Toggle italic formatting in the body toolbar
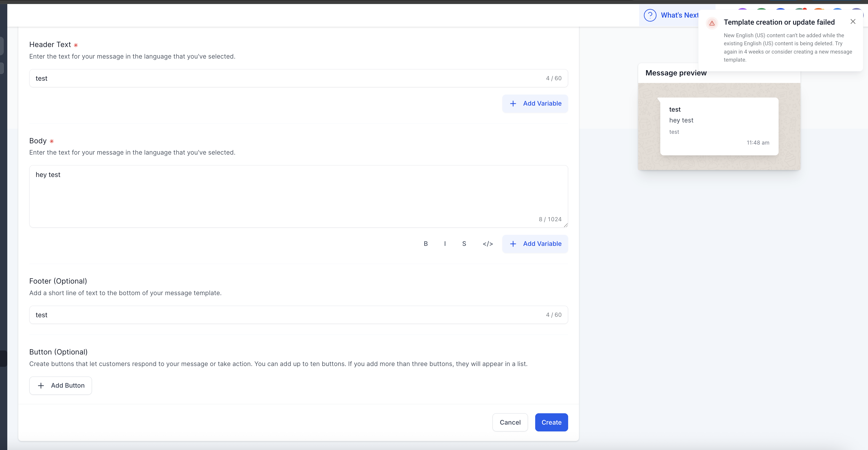The height and width of the screenshot is (450, 868). [x=445, y=244]
